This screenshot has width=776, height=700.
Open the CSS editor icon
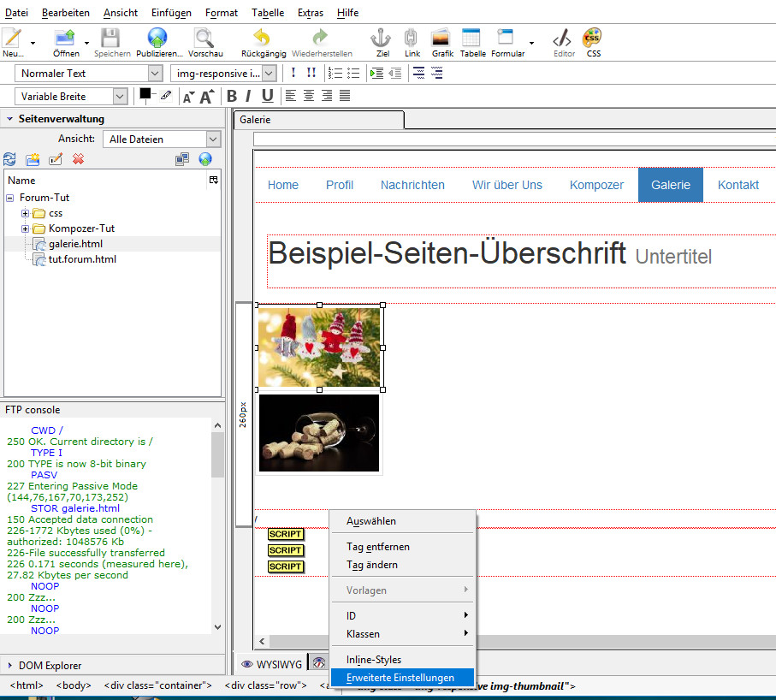point(592,39)
